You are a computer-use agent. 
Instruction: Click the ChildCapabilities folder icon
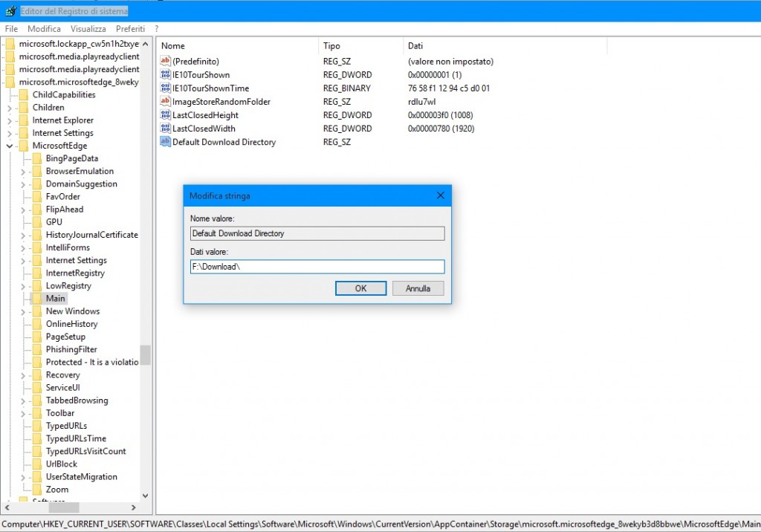tap(23, 94)
